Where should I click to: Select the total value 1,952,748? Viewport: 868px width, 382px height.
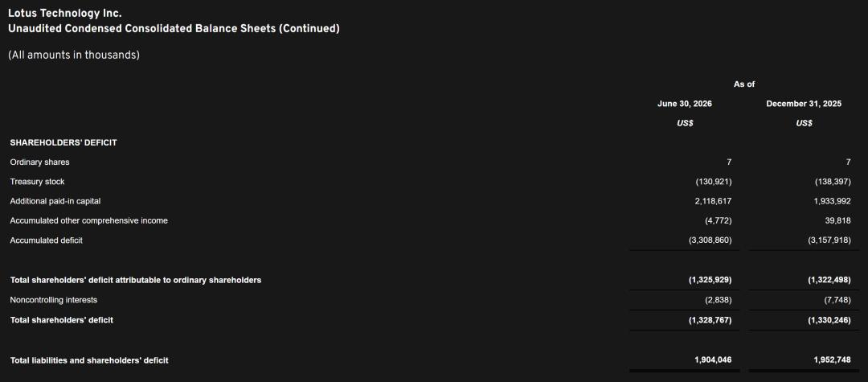click(832, 359)
